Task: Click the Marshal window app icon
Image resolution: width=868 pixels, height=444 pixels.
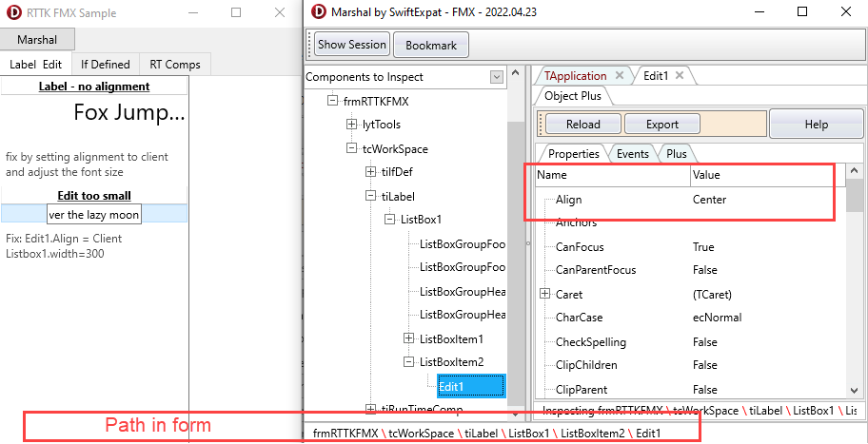Action: coord(318,11)
